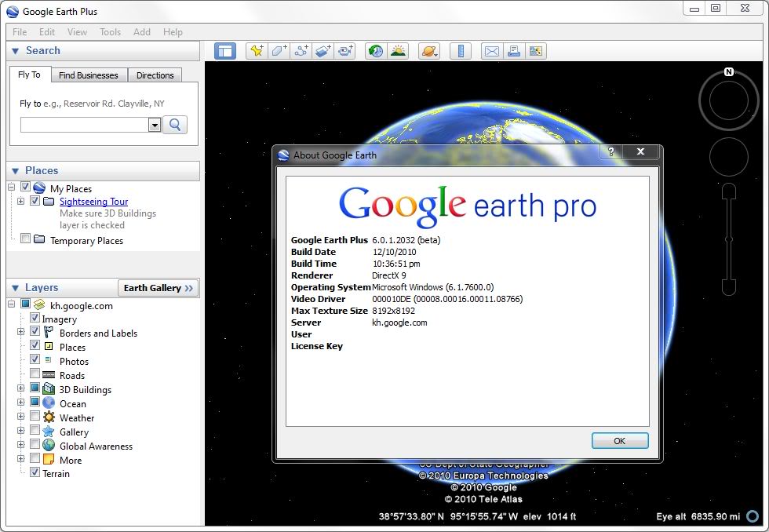
Task: Click the N north-up compass button
Action: [x=729, y=72]
